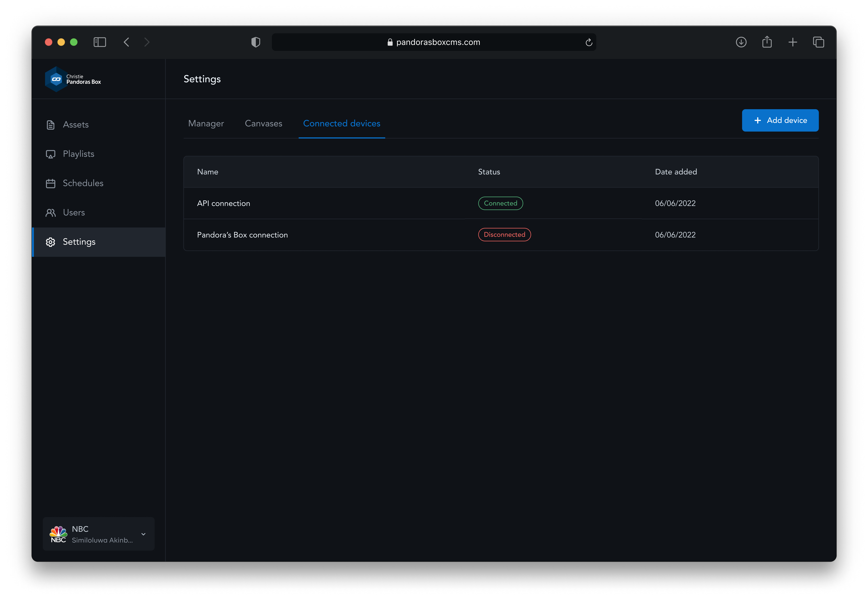The height and width of the screenshot is (599, 868).
Task: Switch to the Canvases tab
Action: click(263, 123)
